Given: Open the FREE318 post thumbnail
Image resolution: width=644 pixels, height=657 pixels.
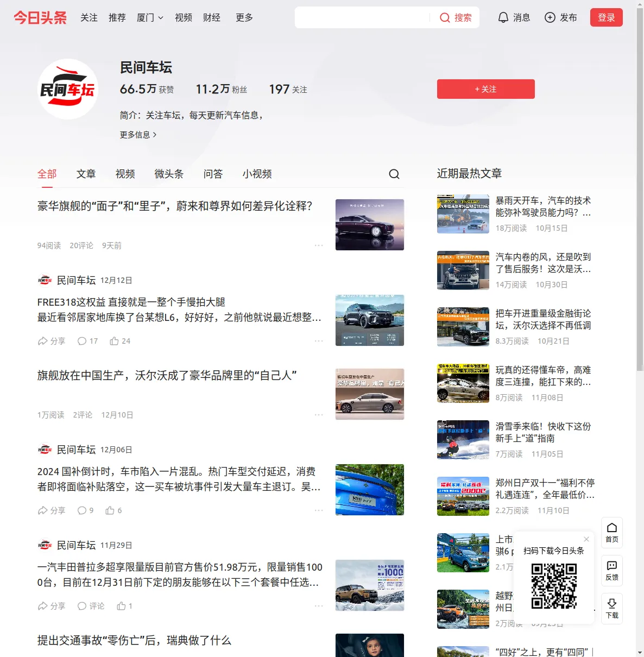Looking at the screenshot, I should pyautogui.click(x=370, y=320).
